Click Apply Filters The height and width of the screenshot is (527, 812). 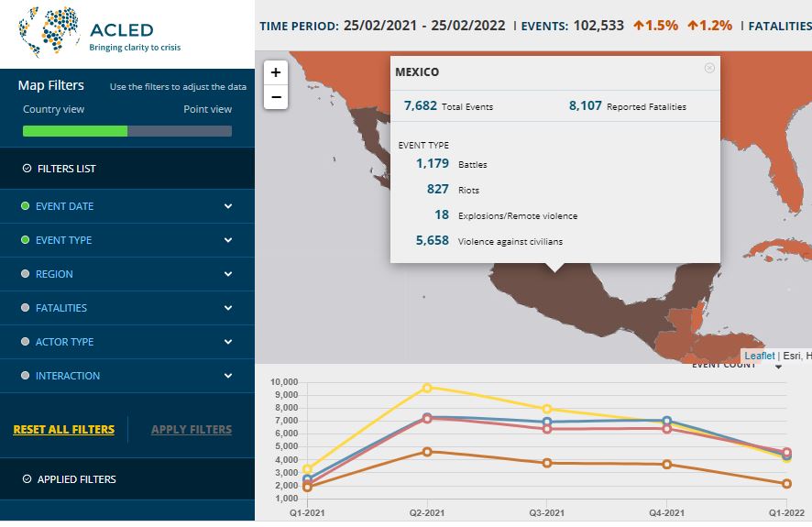point(192,429)
